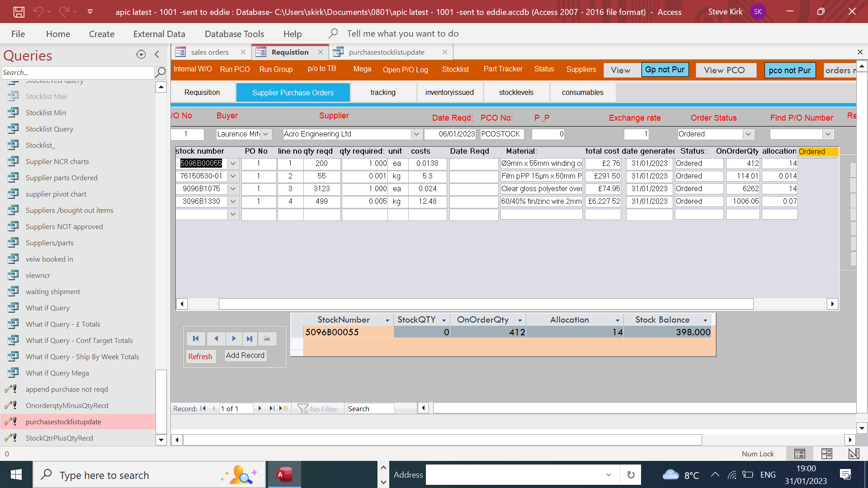Switch to the inventoryissued tab

pos(449,92)
